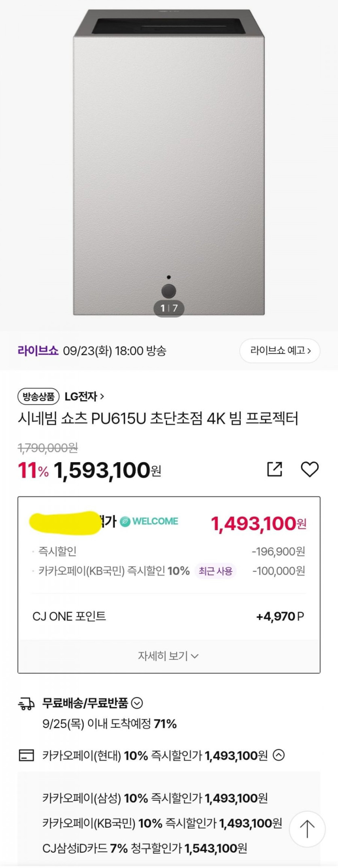The height and width of the screenshot is (868, 338).
Task: Tap the delivery truck icon
Action: (27, 704)
